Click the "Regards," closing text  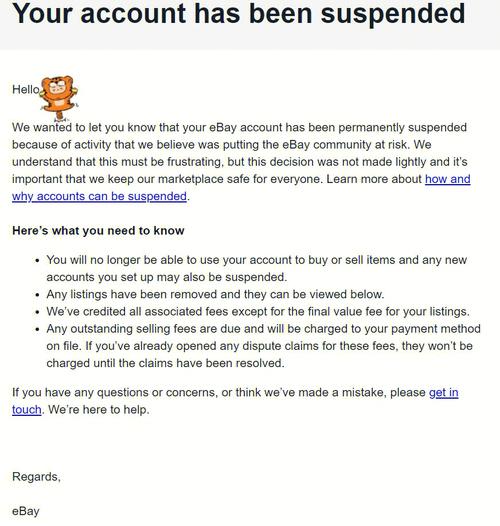click(36, 477)
